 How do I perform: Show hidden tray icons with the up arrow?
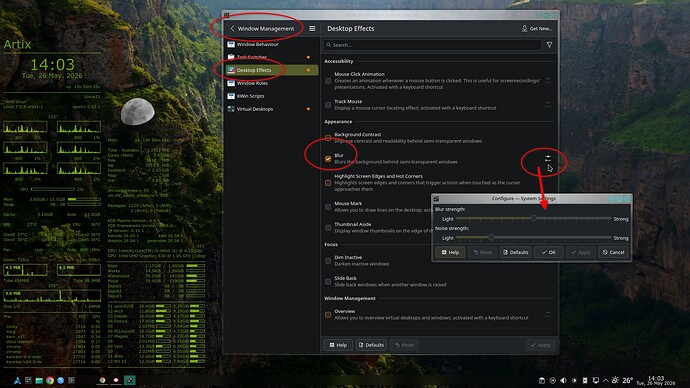coord(606,381)
